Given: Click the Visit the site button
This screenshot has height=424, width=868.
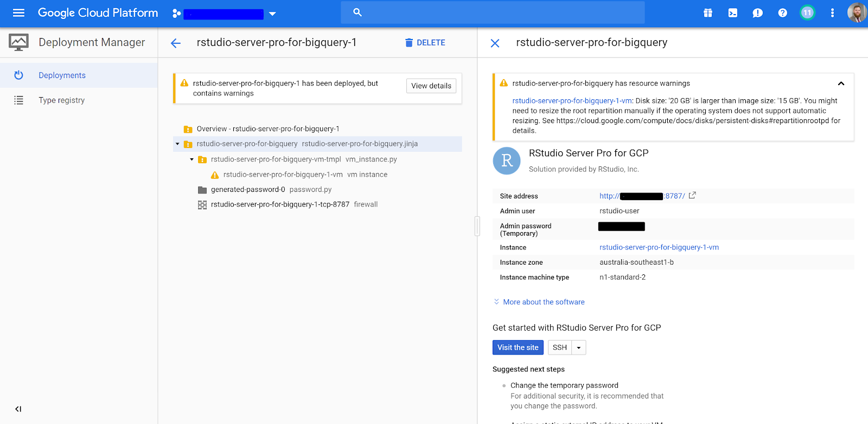Looking at the screenshot, I should point(518,348).
